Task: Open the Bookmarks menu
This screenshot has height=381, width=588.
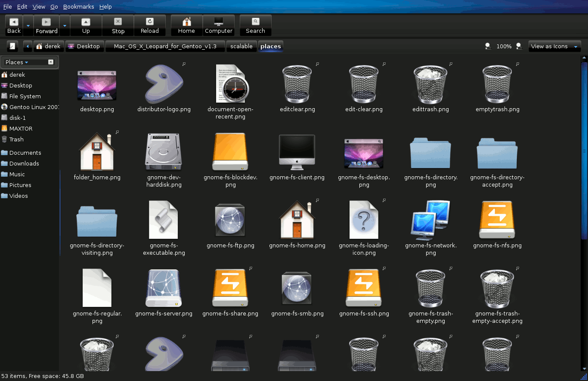Action: (79, 6)
